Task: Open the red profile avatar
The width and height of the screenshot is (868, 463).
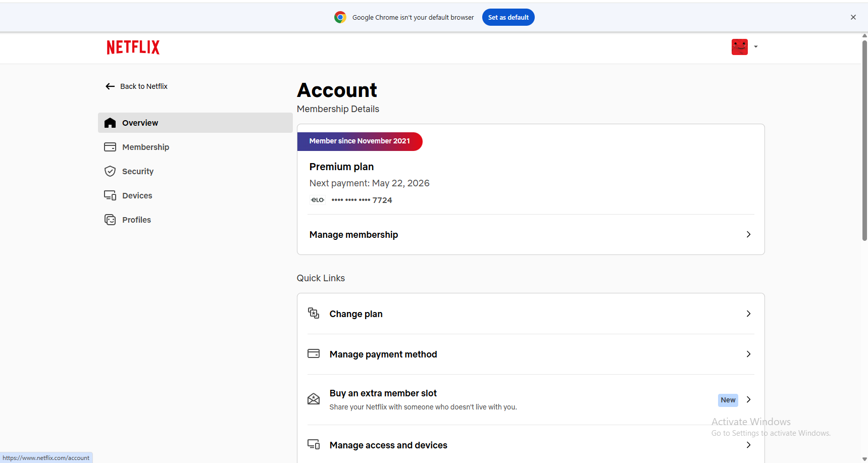Action: pyautogui.click(x=740, y=47)
